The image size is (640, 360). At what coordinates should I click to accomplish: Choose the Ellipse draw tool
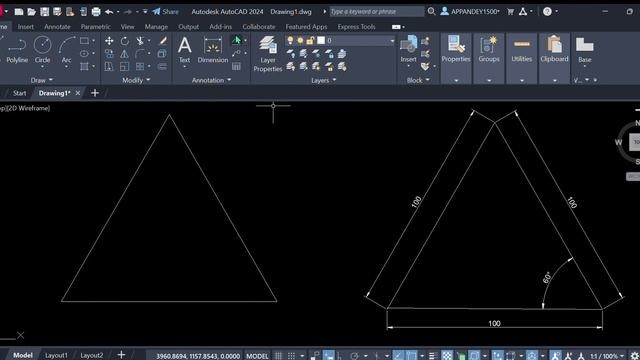(x=84, y=53)
